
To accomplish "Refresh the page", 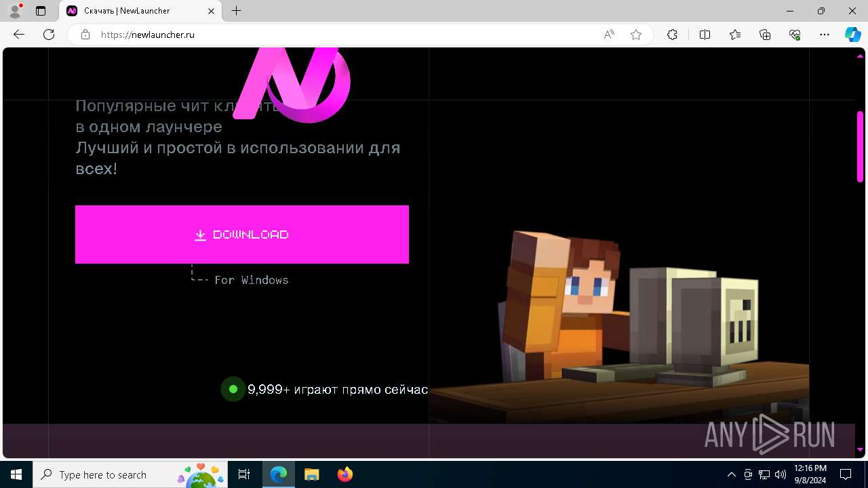I will coord(49,35).
